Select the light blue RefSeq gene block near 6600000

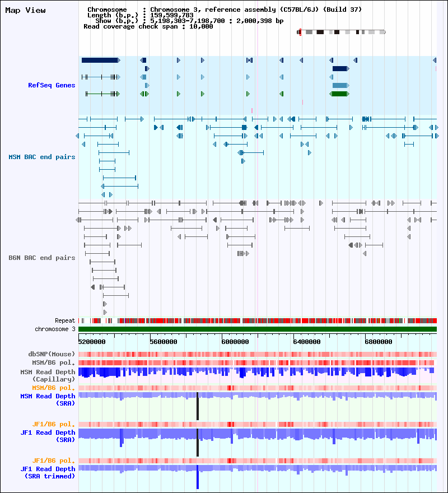[341, 85]
